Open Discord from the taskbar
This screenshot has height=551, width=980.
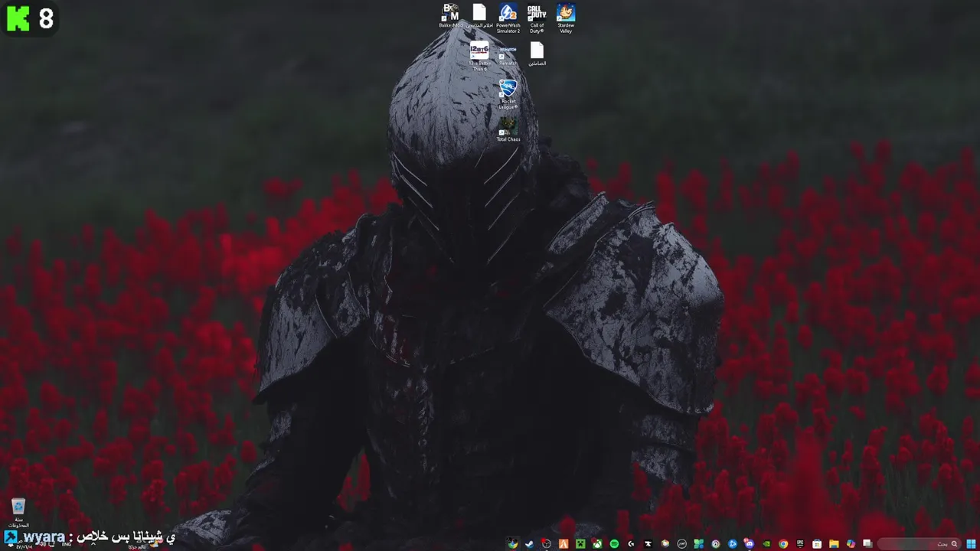tap(749, 543)
